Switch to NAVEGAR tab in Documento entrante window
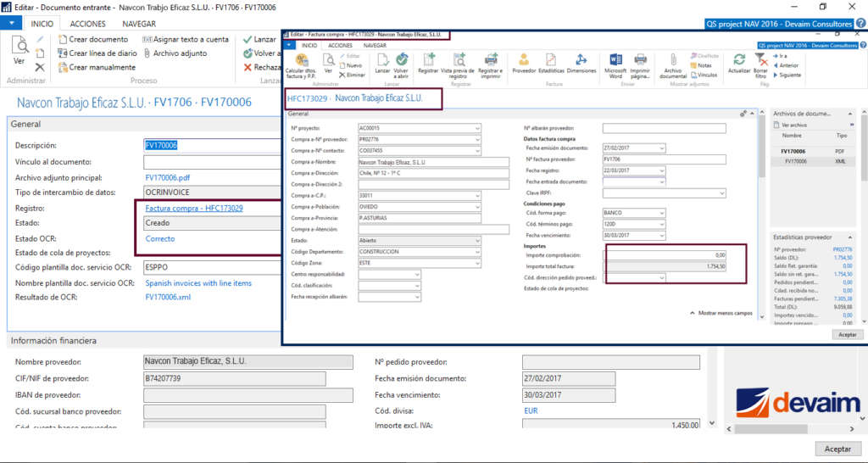 coord(139,24)
